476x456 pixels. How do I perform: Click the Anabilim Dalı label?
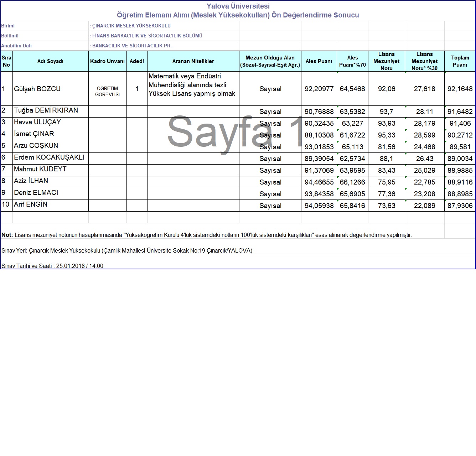point(16,46)
